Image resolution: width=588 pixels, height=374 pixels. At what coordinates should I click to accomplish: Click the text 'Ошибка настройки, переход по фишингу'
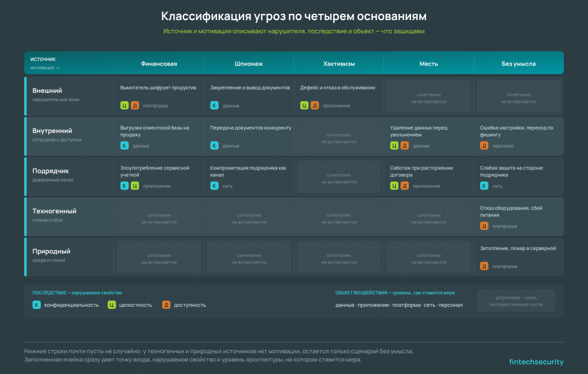point(517,131)
